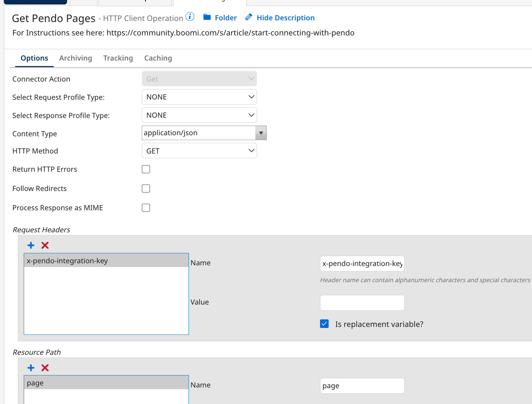Click the Folder icon in the header
The image size is (532, 404).
click(207, 17)
